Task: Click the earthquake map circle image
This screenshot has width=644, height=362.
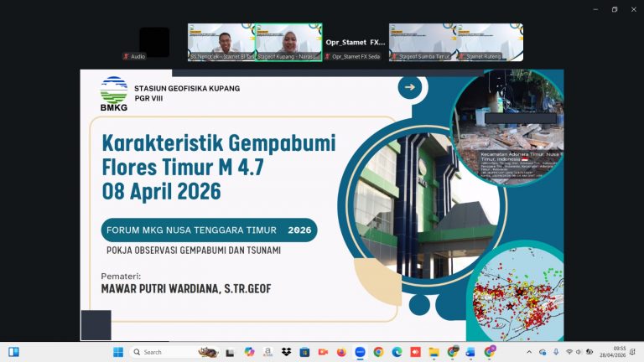Action: [x=517, y=293]
